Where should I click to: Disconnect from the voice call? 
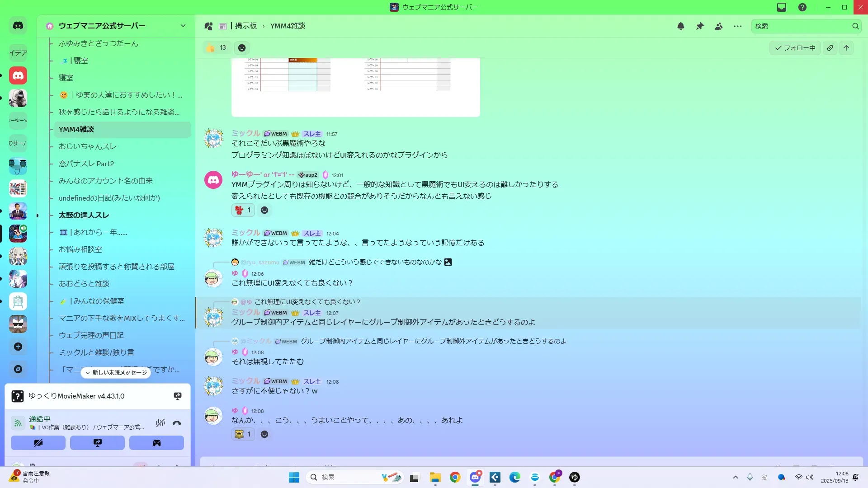[x=177, y=423]
